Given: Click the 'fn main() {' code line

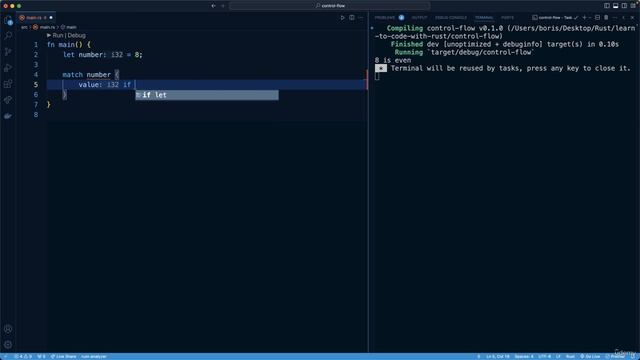Looking at the screenshot, I should (69, 44).
